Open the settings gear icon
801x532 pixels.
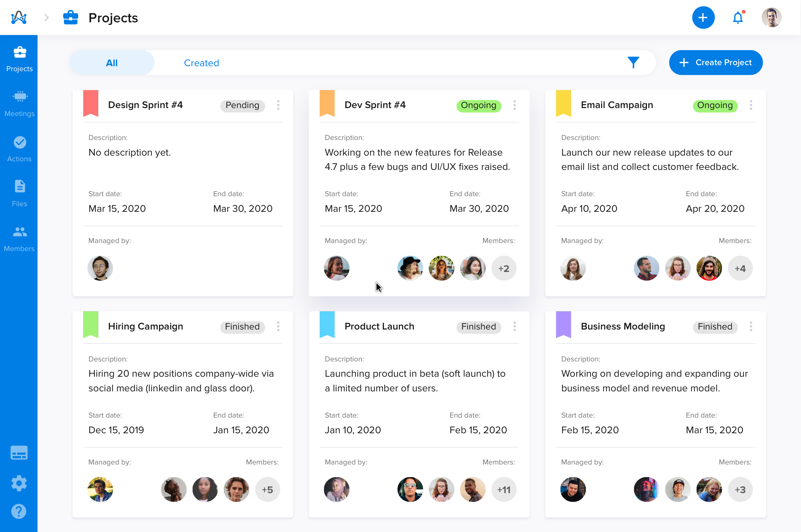click(x=19, y=483)
